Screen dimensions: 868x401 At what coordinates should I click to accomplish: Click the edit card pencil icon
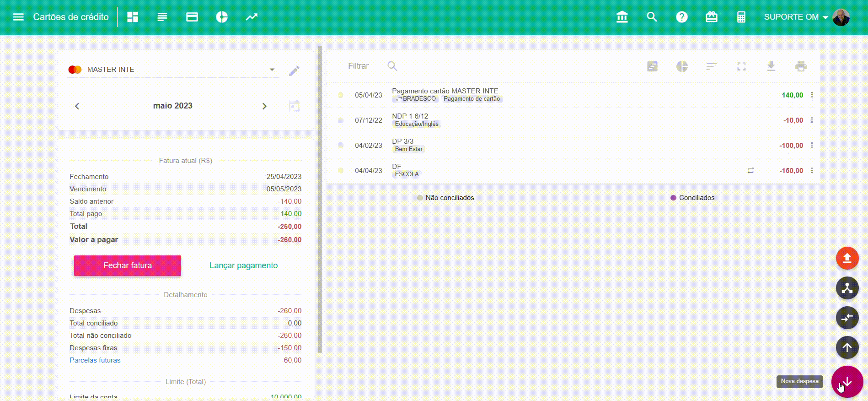(294, 70)
